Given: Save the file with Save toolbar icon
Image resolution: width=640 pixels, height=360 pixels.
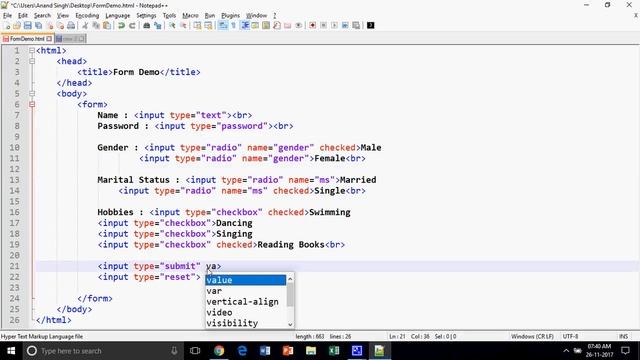Looking at the screenshot, I should pos(27,25).
